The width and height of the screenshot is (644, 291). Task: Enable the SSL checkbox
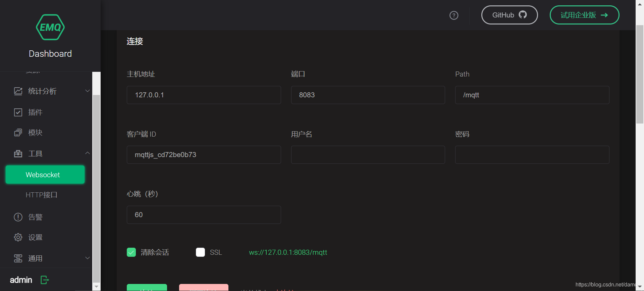pos(200,252)
